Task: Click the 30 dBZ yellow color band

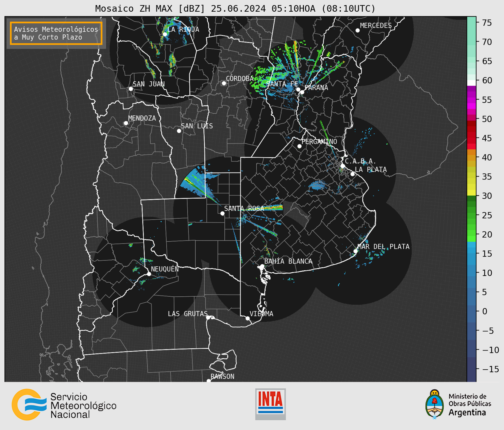Action: click(471, 193)
